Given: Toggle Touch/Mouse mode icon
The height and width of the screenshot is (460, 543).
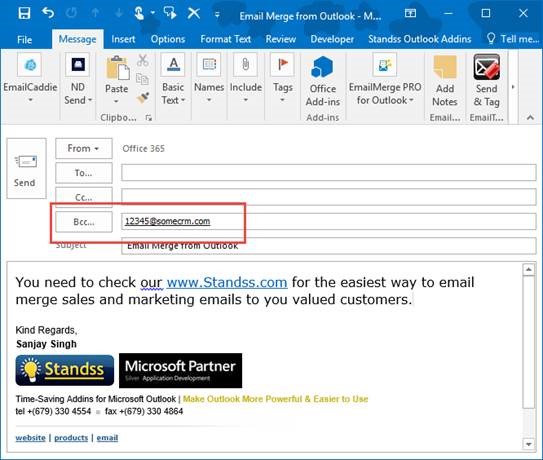Looking at the screenshot, I should point(139,13).
